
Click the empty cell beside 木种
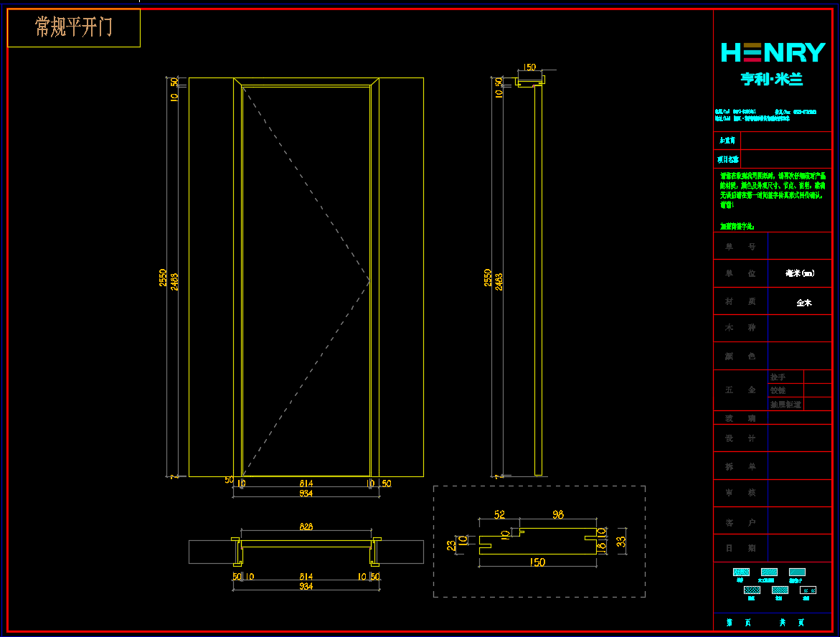(800, 328)
